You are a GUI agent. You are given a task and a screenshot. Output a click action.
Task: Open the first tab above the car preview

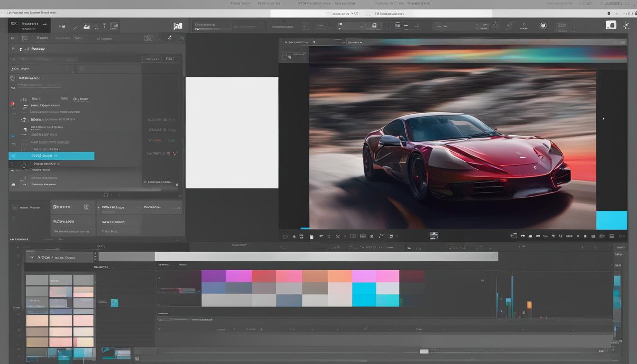[294, 42]
